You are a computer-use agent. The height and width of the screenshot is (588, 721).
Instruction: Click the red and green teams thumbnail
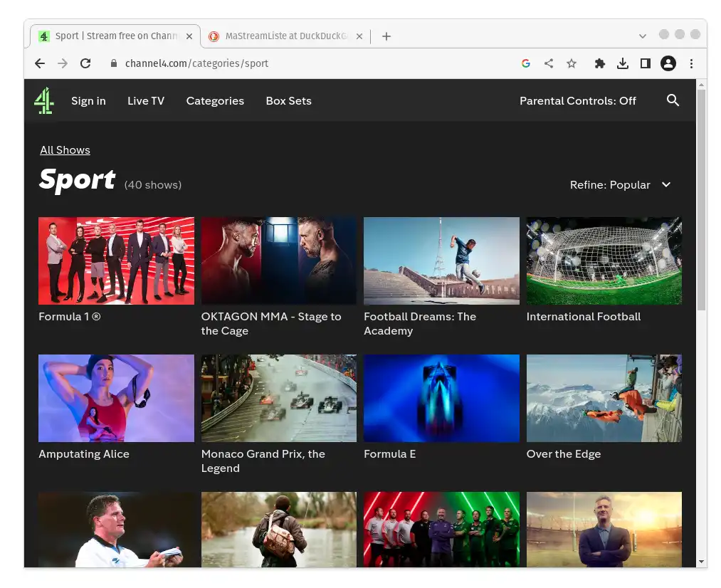[441, 530]
